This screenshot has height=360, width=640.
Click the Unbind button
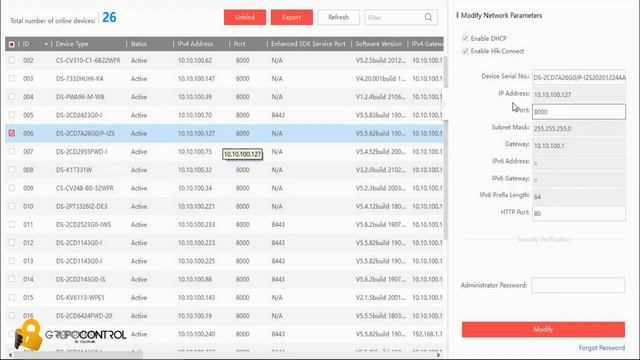(x=245, y=18)
